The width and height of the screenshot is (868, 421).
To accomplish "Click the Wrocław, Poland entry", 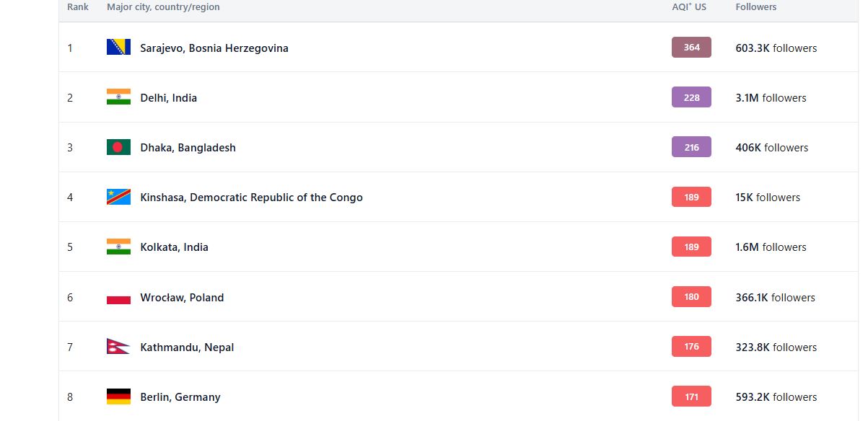I will coord(182,298).
